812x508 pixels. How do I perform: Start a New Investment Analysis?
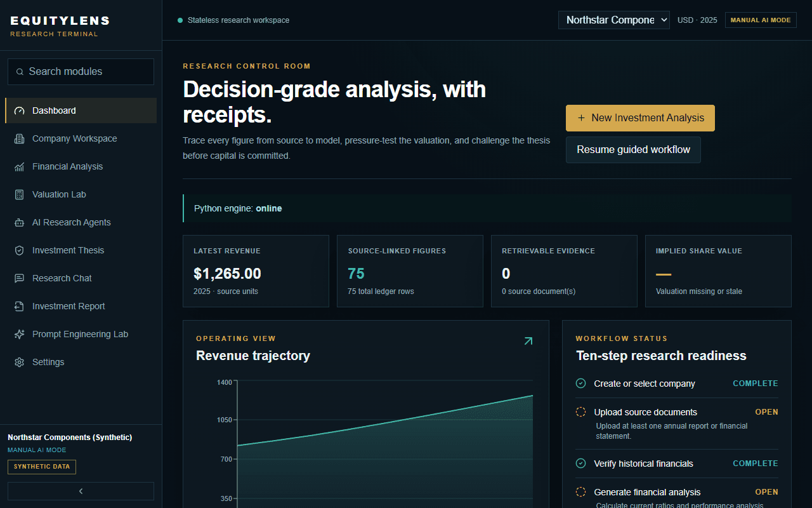[x=640, y=118]
